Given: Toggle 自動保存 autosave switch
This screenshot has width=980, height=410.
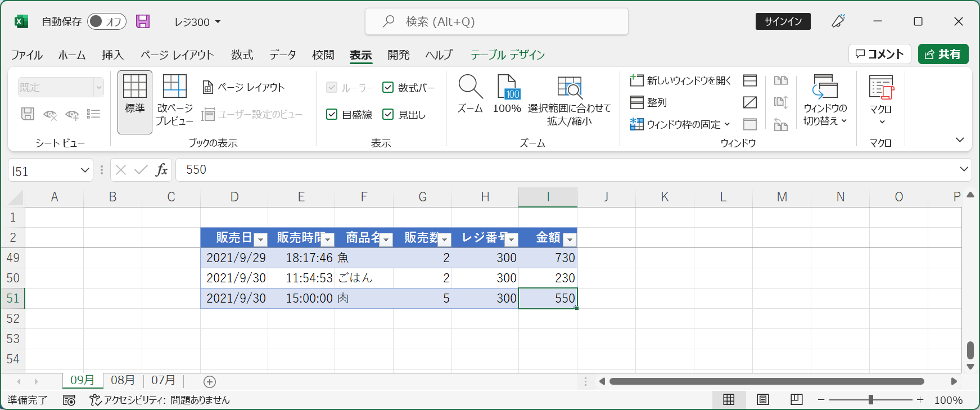Looking at the screenshot, I should (107, 21).
